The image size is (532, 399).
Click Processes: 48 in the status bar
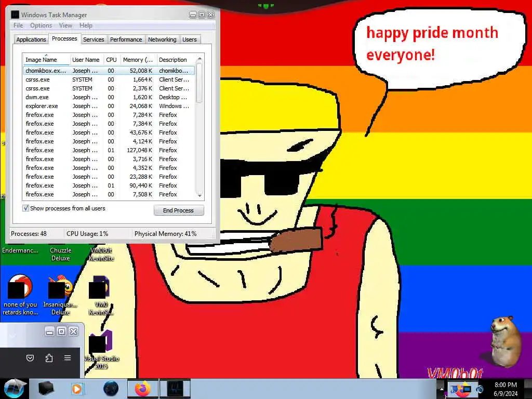29,234
